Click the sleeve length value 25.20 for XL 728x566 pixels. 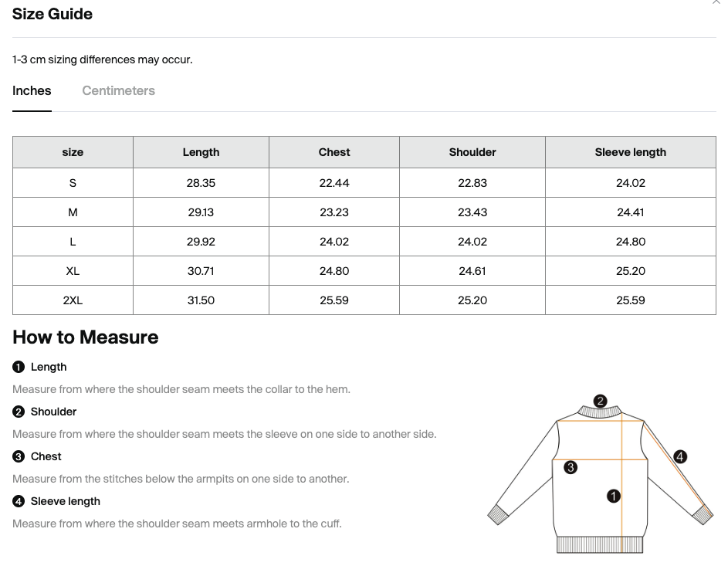coord(631,271)
